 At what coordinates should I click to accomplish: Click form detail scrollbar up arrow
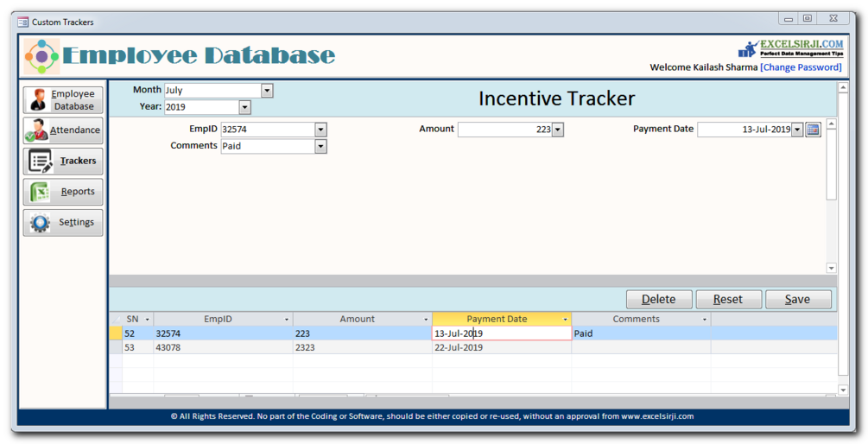pyautogui.click(x=831, y=124)
